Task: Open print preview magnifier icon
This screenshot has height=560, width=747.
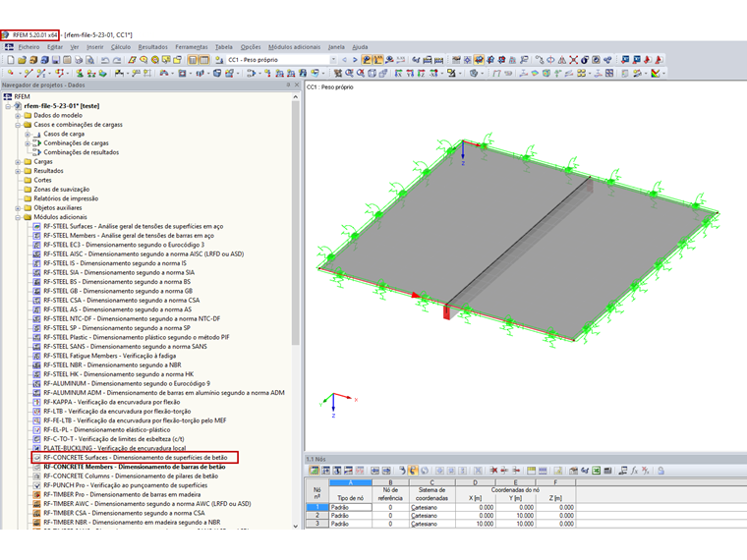Action: pyautogui.click(x=90, y=60)
